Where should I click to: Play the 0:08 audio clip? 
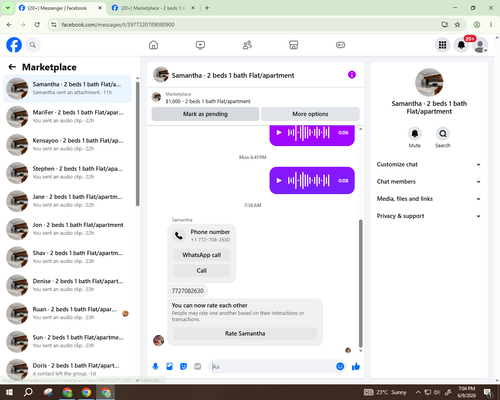coord(279,180)
